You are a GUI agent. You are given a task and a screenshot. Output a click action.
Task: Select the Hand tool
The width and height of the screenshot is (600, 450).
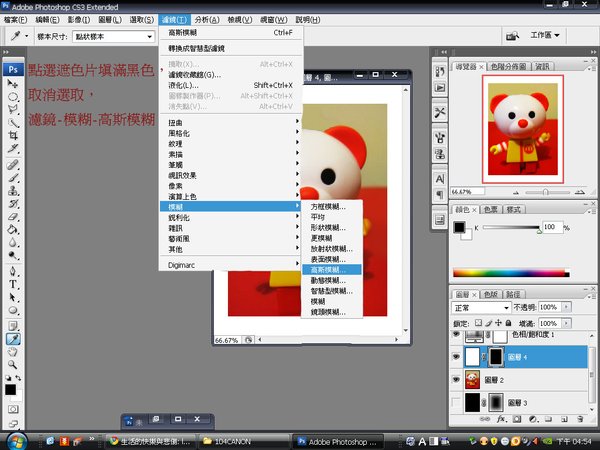13,352
